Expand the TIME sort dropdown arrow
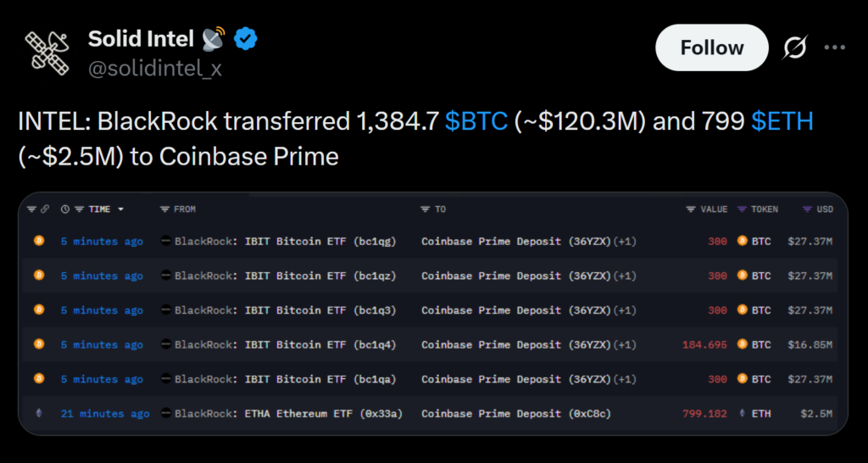 120,209
